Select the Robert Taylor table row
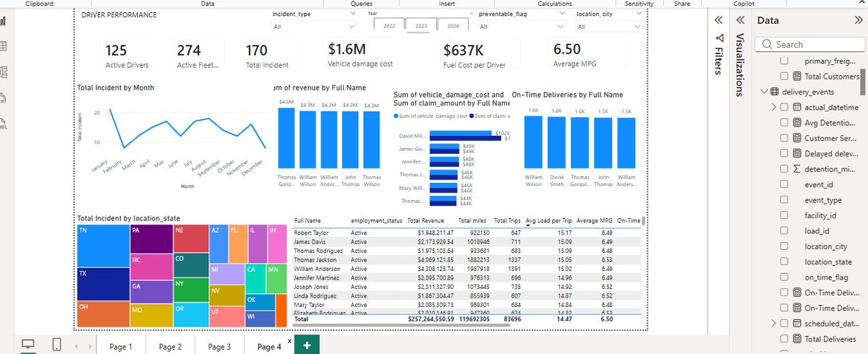Image resolution: width=868 pixels, height=354 pixels. (467, 233)
